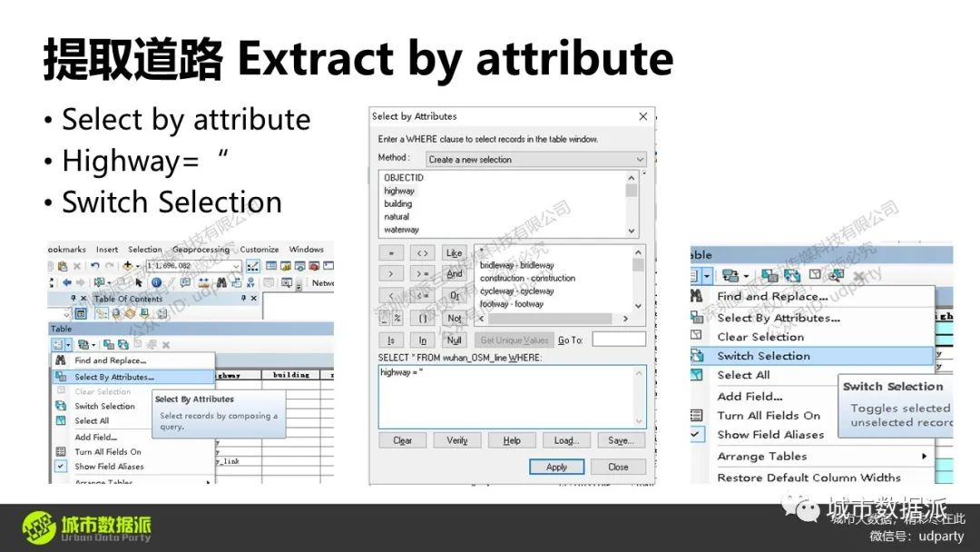Select footway value in unique values list
This screenshot has height=552, width=980.
point(512,304)
